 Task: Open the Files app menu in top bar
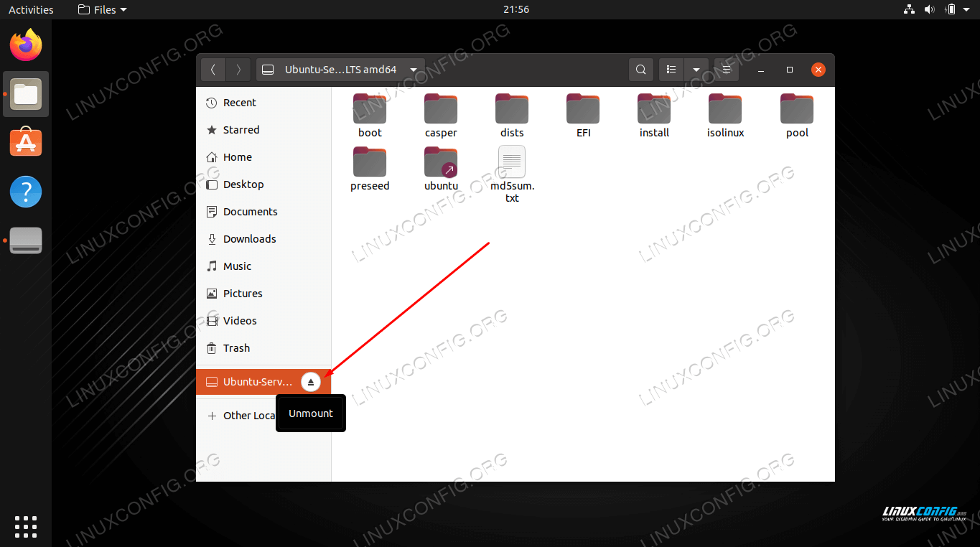102,9
